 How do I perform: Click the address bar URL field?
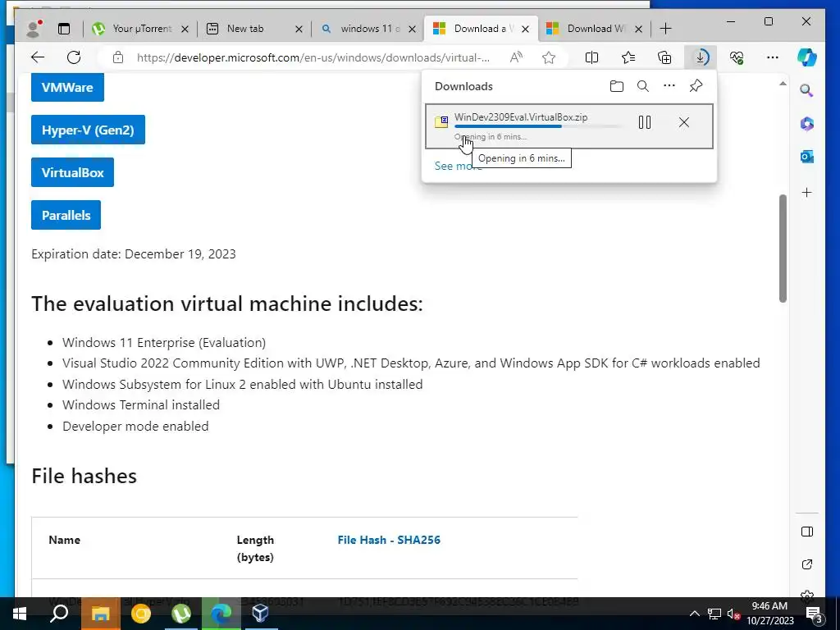[313, 57]
